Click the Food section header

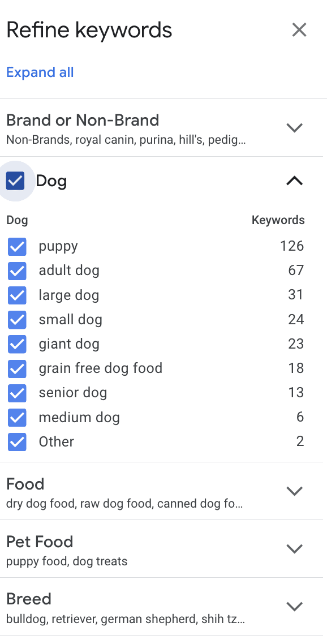pyautogui.click(x=25, y=484)
